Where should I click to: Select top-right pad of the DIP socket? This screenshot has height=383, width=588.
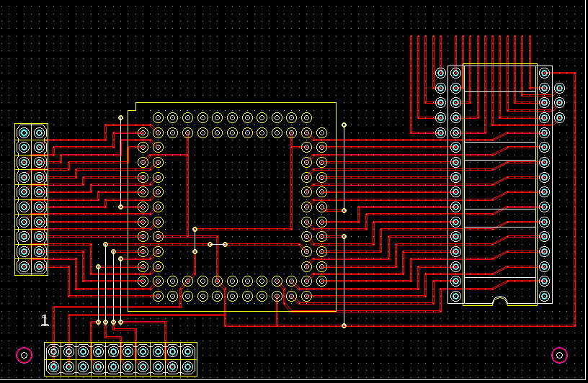point(544,73)
